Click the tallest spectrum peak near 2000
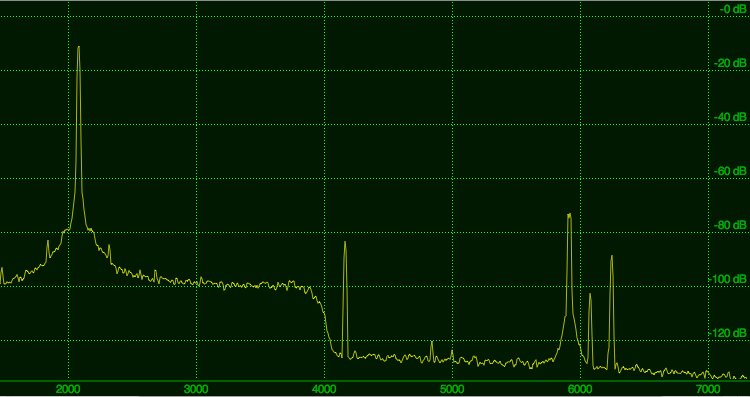 (78, 48)
